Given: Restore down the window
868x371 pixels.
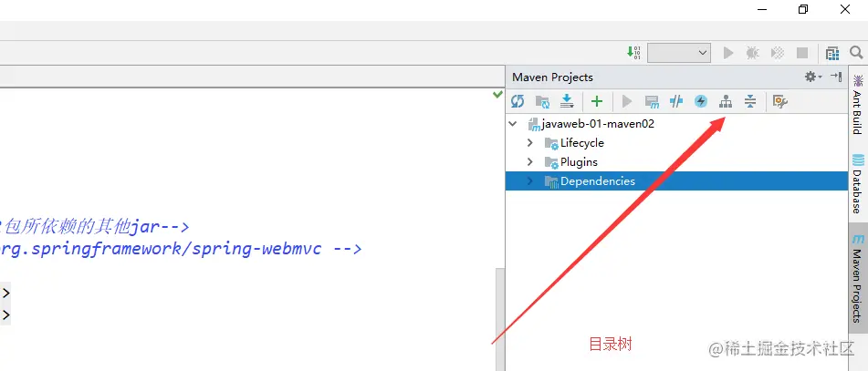Looking at the screenshot, I should [x=803, y=9].
